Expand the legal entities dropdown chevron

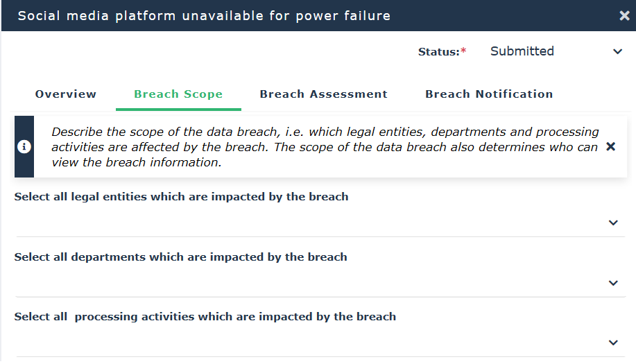(x=612, y=223)
